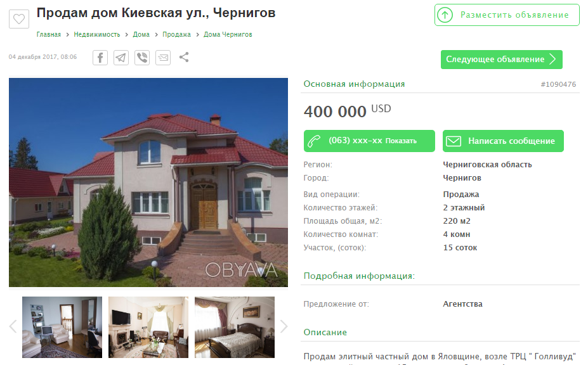Open the bedroom thumbnail

coord(235,327)
